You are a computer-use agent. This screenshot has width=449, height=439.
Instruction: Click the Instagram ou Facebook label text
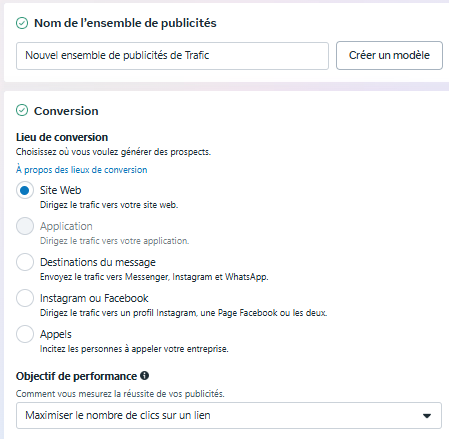click(94, 298)
